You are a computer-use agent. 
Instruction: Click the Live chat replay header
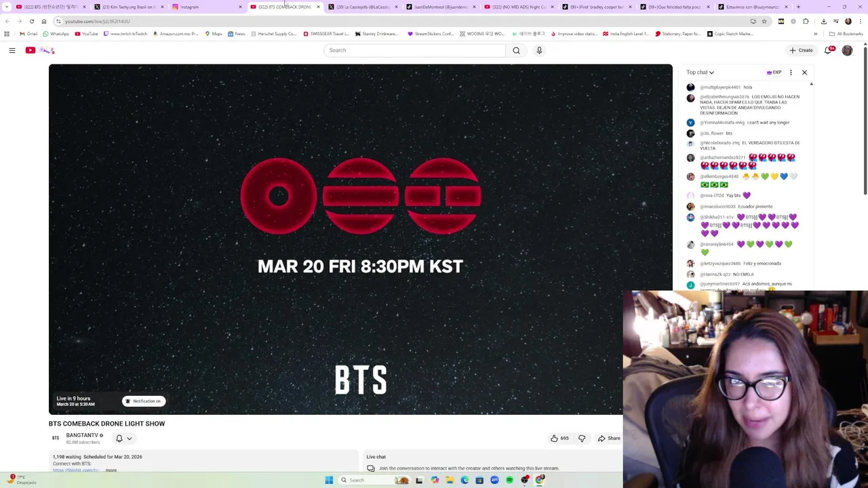click(x=376, y=457)
